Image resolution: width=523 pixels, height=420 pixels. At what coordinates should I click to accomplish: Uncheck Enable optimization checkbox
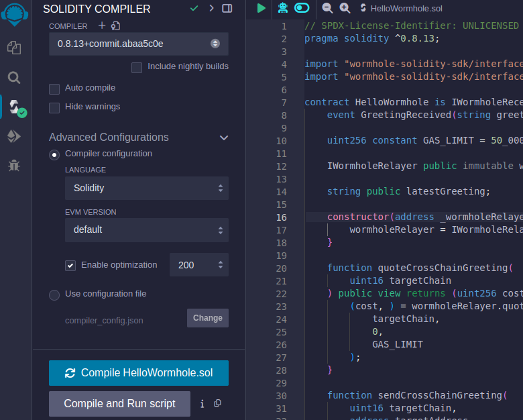[70, 266]
